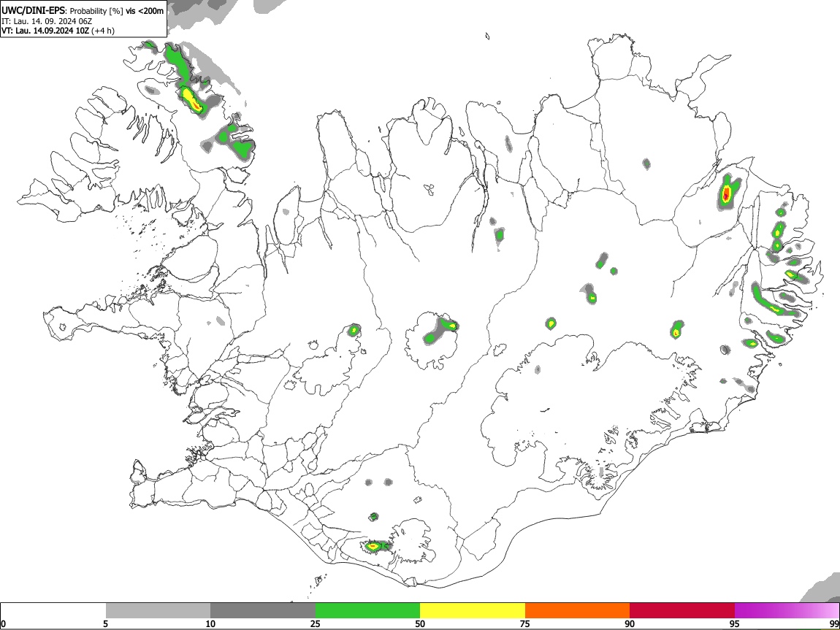Click the white 0-5% legend segment
840x630 pixels.
click(53, 611)
